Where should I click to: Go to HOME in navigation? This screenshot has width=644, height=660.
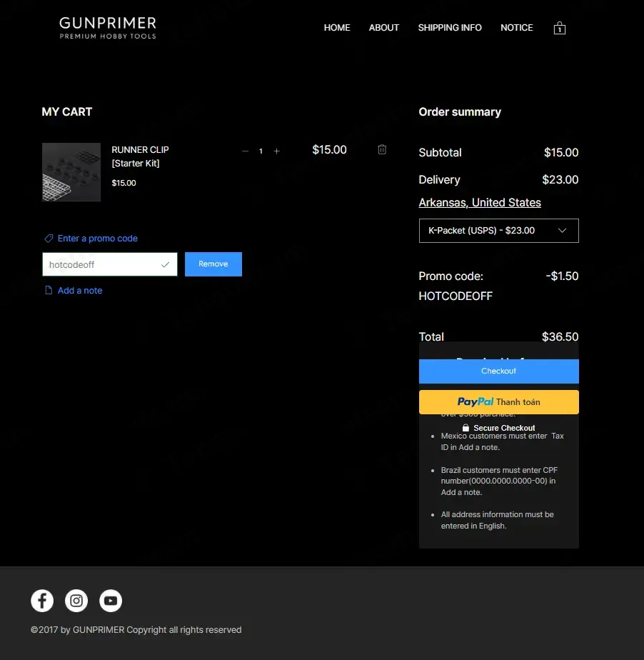[337, 28]
